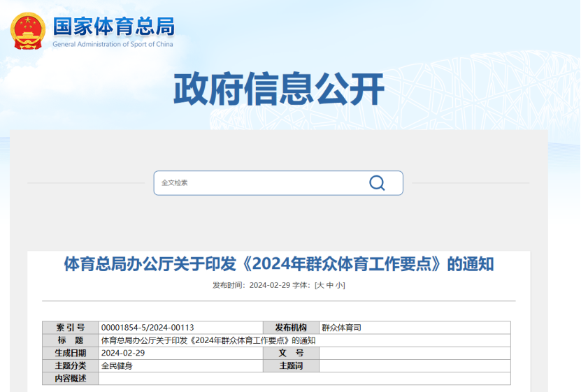Click the 发布机构 label cell
Viewport: 581px width, 392px height.
tap(291, 328)
